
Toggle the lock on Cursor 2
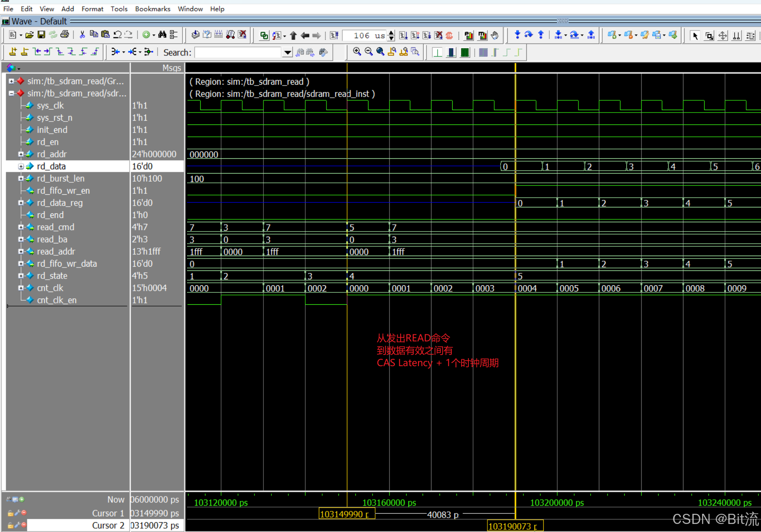click(11, 525)
